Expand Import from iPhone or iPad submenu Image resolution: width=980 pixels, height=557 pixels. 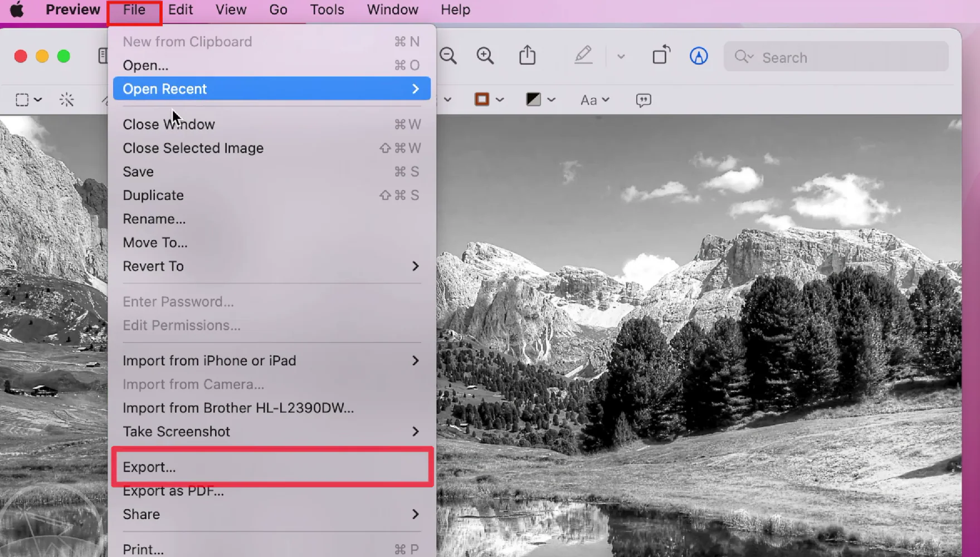[272, 361]
